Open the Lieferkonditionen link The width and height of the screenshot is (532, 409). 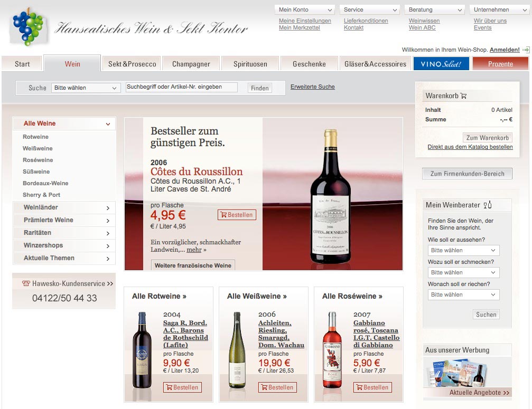click(366, 21)
